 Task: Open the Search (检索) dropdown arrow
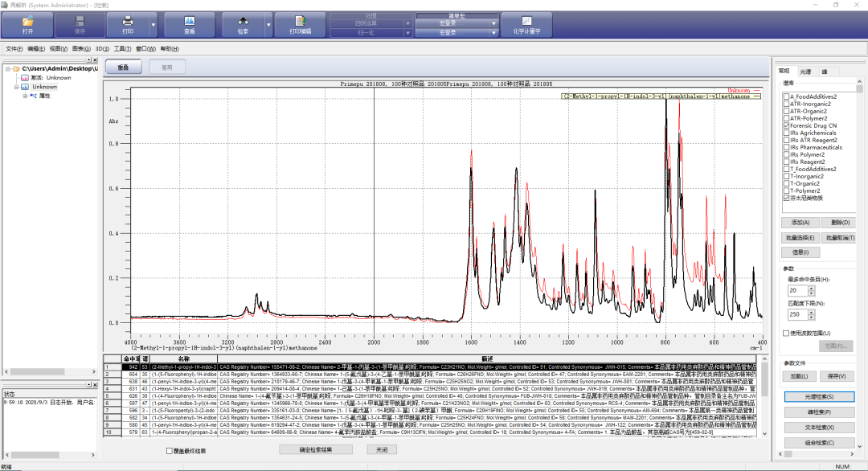(267, 26)
